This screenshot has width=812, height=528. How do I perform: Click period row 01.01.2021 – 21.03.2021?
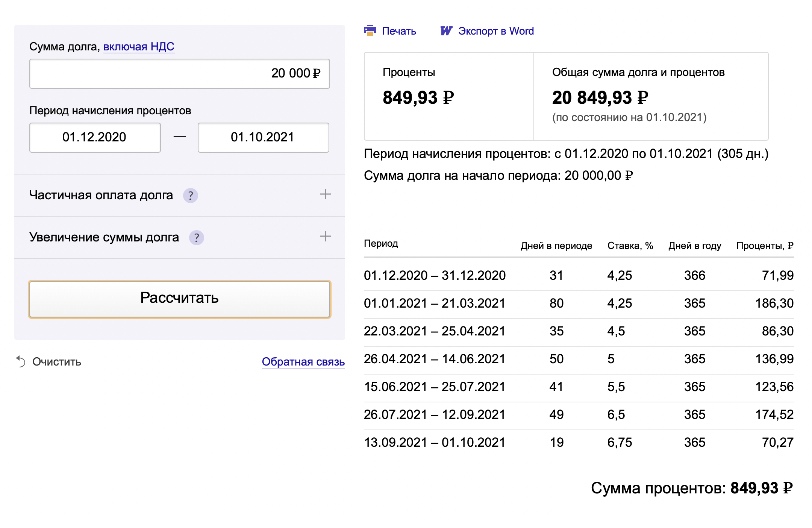(579, 303)
